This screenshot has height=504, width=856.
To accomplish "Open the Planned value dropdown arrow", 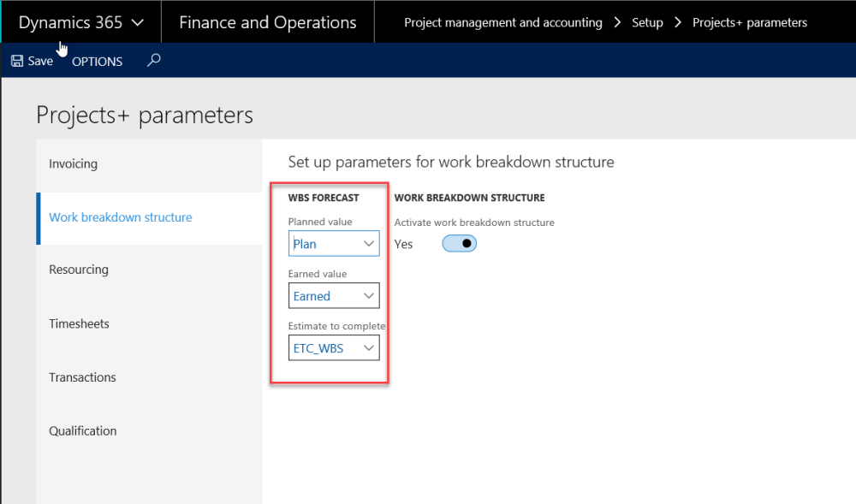I will click(x=369, y=244).
